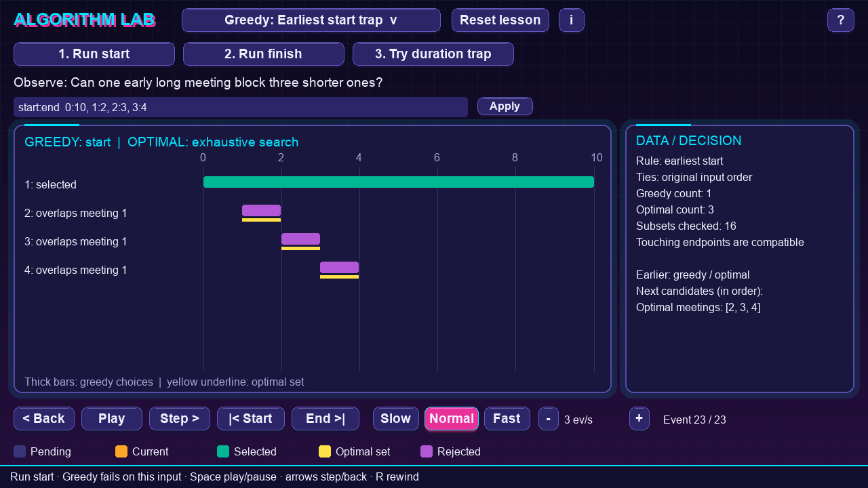Click the purple meeting 4 bar
Image resolution: width=868 pixels, height=488 pixels.
(x=340, y=268)
